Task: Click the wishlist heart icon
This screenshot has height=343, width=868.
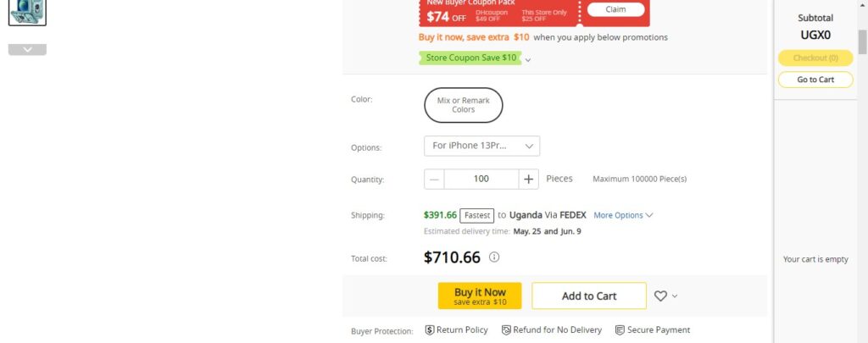Action: [660, 296]
